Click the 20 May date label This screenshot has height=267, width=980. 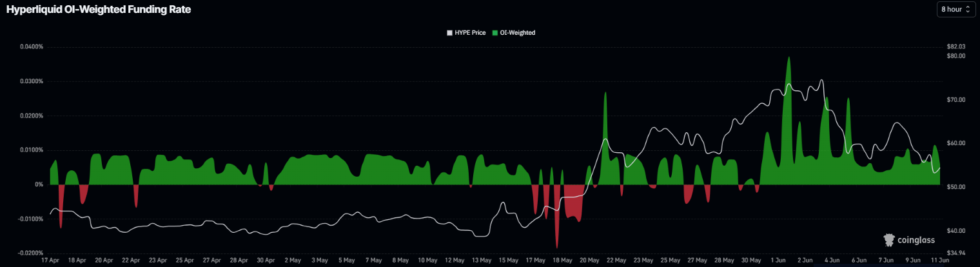[x=589, y=260]
